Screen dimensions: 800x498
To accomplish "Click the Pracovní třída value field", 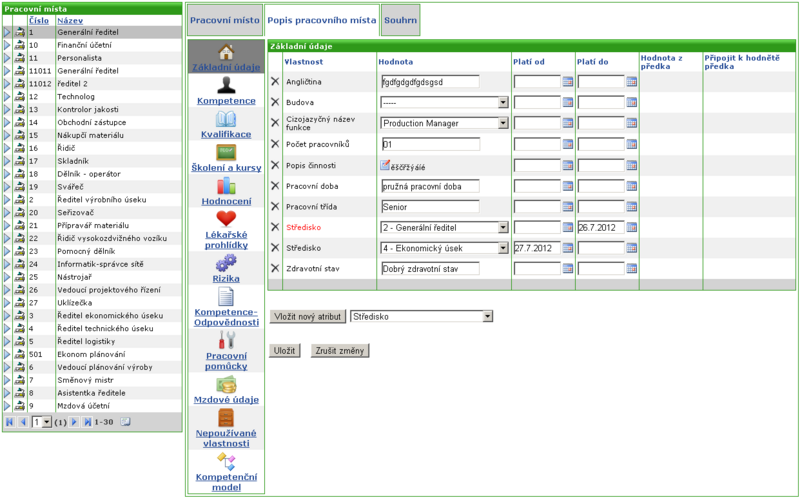I will click(x=430, y=207).
